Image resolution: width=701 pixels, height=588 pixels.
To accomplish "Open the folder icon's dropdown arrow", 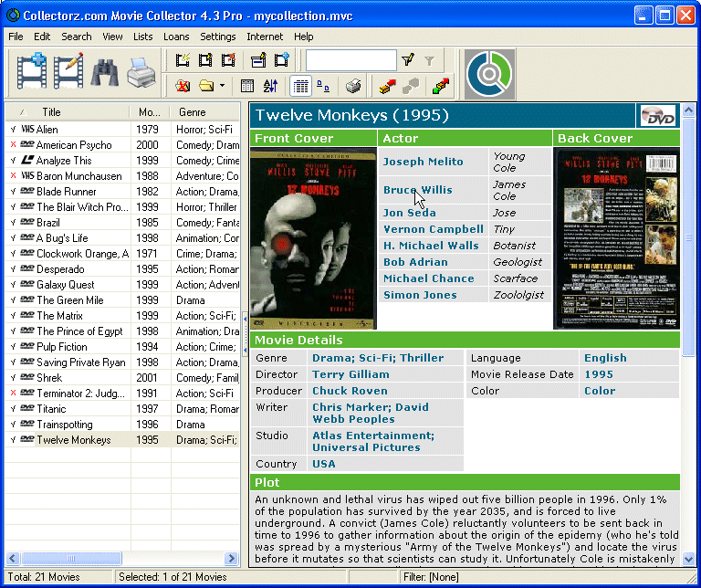I will point(222,86).
